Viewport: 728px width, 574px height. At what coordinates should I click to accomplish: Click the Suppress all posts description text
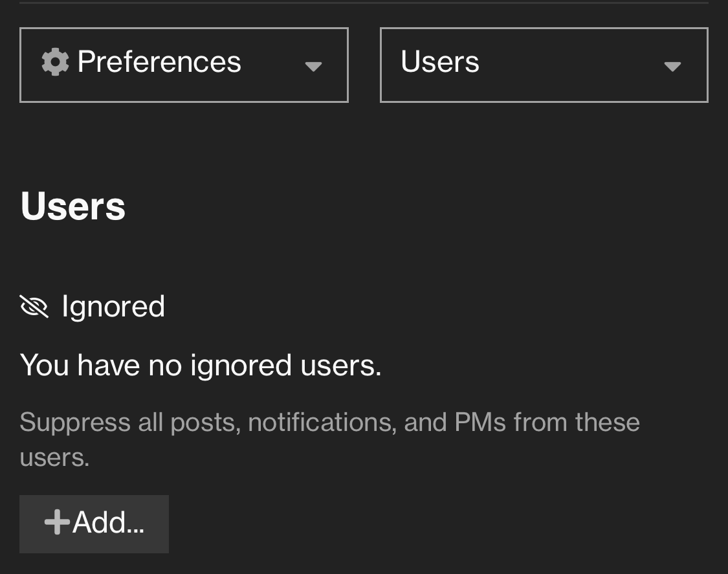pyautogui.click(x=329, y=439)
